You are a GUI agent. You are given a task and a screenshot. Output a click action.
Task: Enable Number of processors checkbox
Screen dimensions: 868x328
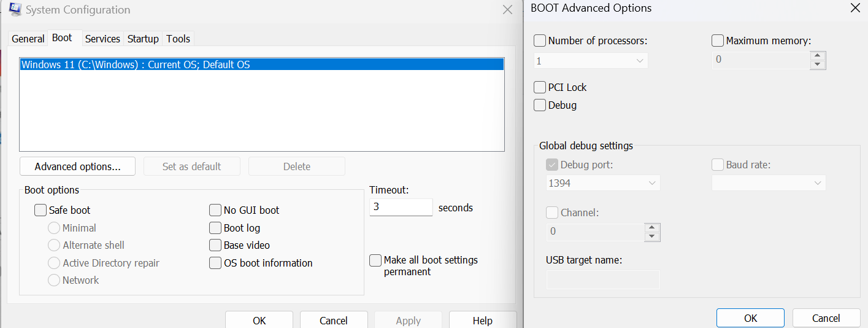540,41
